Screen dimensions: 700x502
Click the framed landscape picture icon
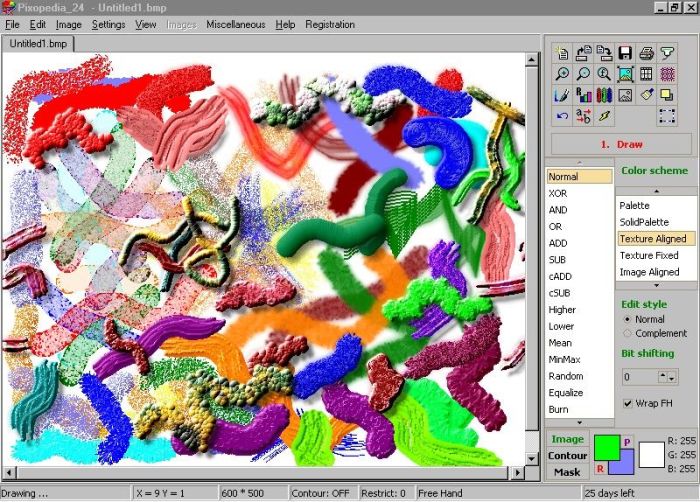[625, 74]
